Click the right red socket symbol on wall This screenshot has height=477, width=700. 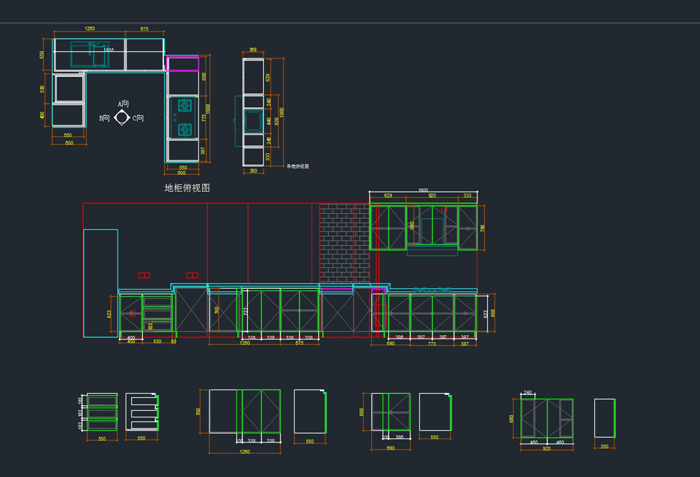pyautogui.click(x=192, y=275)
